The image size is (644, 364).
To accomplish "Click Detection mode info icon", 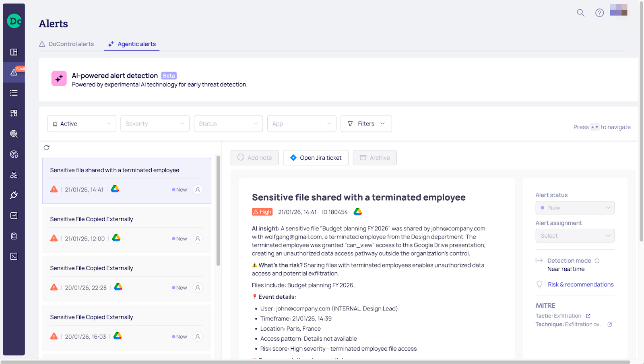I will [597, 261].
